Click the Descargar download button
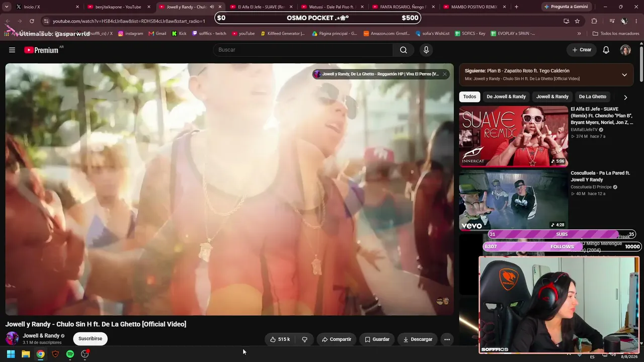The image size is (644, 362). click(418, 339)
